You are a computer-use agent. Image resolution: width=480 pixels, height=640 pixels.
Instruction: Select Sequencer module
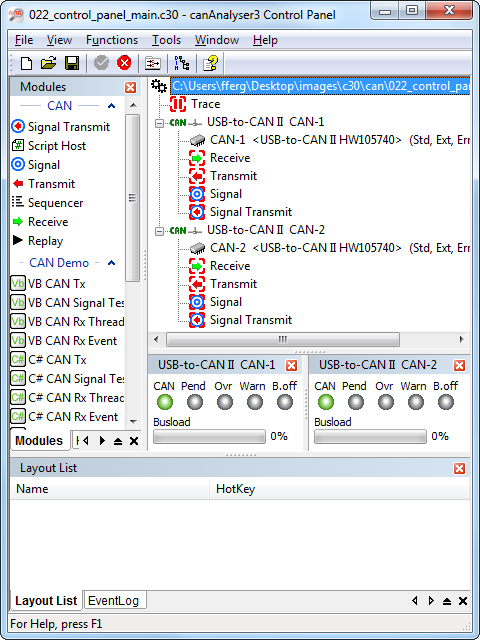coord(47,203)
